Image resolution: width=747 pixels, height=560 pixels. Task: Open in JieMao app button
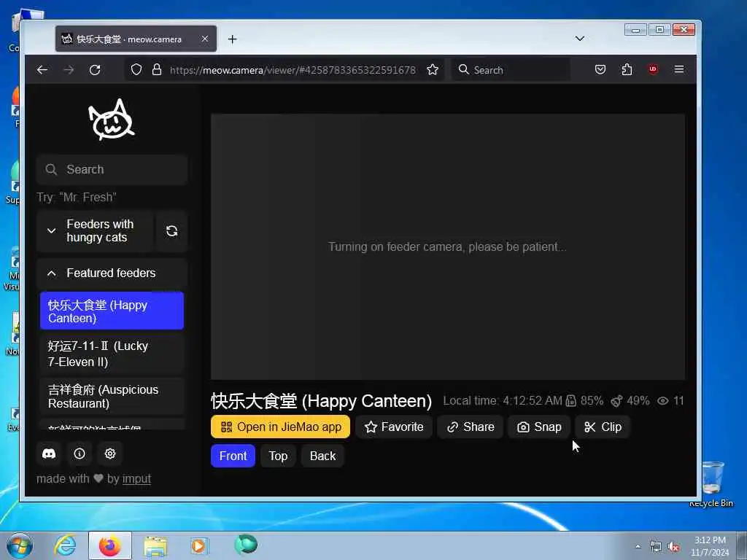[281, 427]
